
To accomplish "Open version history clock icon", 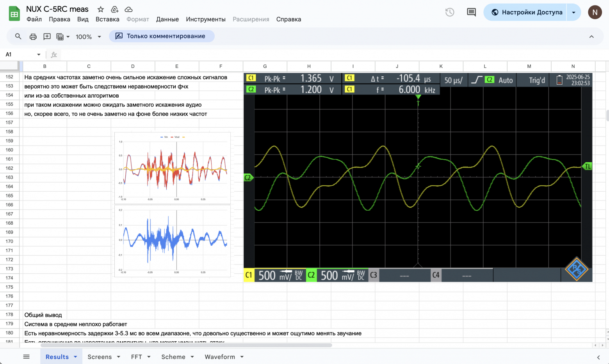I will click(x=450, y=12).
